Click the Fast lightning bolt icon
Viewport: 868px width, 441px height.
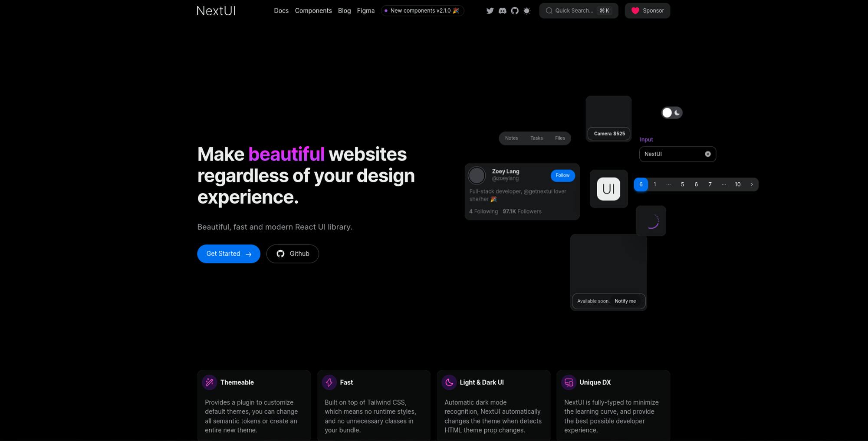tap(329, 382)
